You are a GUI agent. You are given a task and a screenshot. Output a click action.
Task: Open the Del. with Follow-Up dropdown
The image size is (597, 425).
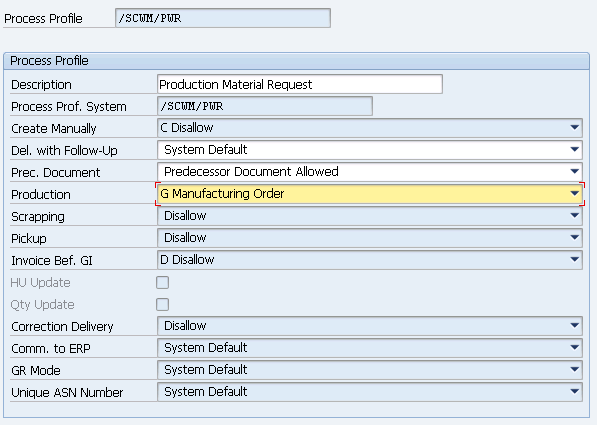(x=370, y=150)
